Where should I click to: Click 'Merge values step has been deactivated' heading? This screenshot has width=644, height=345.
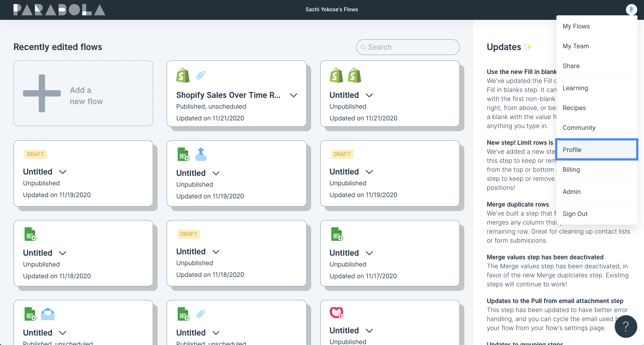click(545, 257)
